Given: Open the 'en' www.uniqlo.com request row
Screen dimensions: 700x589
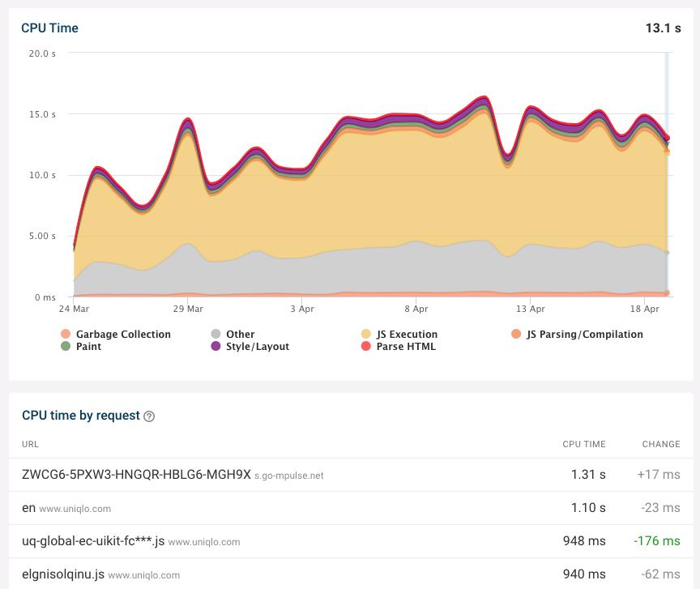Looking at the screenshot, I should 351,508.
